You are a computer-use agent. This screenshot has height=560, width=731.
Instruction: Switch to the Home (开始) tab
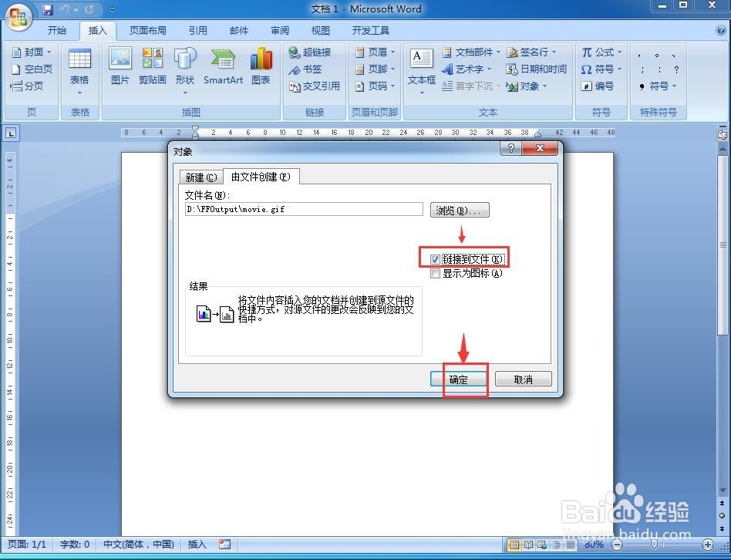[x=57, y=31]
